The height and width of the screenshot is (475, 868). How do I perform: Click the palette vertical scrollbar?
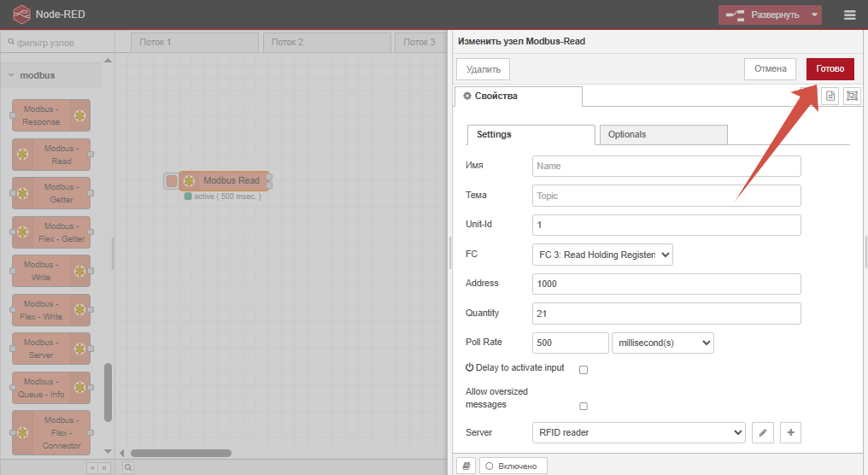108,392
